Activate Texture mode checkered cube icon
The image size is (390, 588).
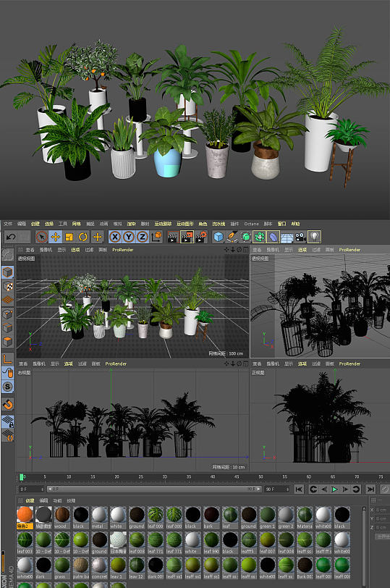[7, 287]
